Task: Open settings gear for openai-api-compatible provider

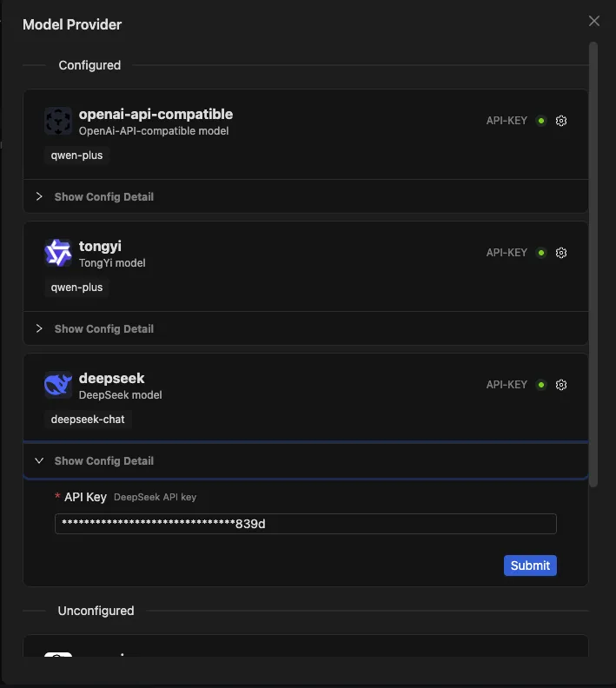Action: pos(561,121)
